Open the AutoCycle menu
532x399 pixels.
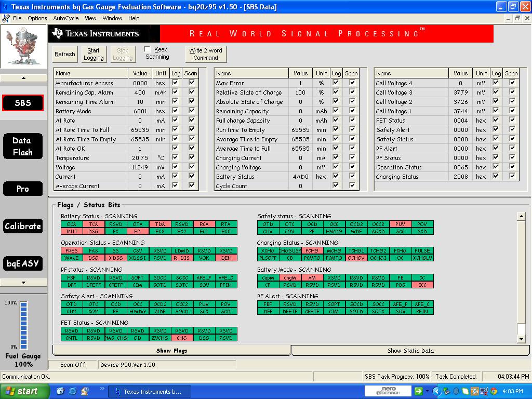click(x=66, y=18)
